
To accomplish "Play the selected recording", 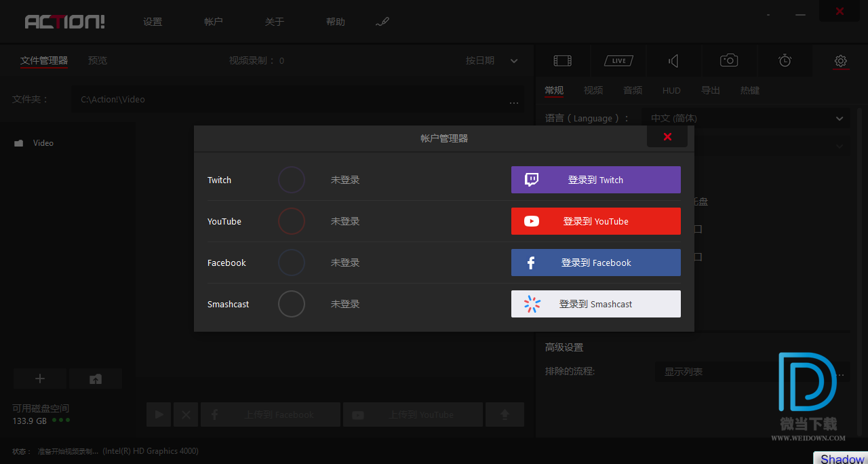I will [159, 414].
